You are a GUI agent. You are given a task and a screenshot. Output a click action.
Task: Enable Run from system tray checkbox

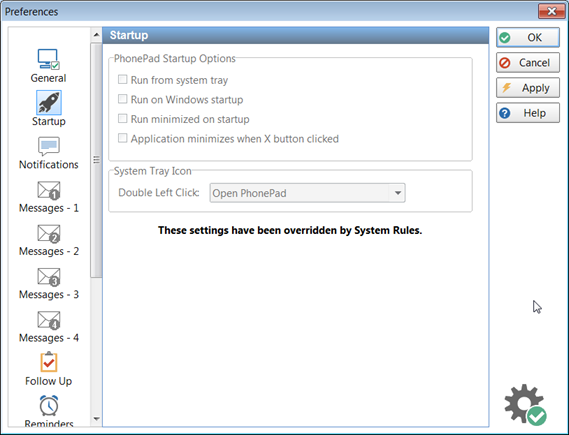(x=123, y=79)
